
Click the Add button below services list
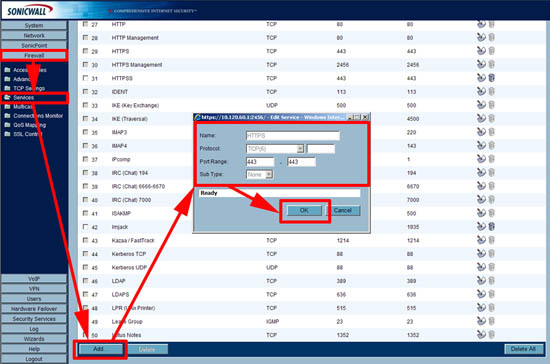[101, 349]
